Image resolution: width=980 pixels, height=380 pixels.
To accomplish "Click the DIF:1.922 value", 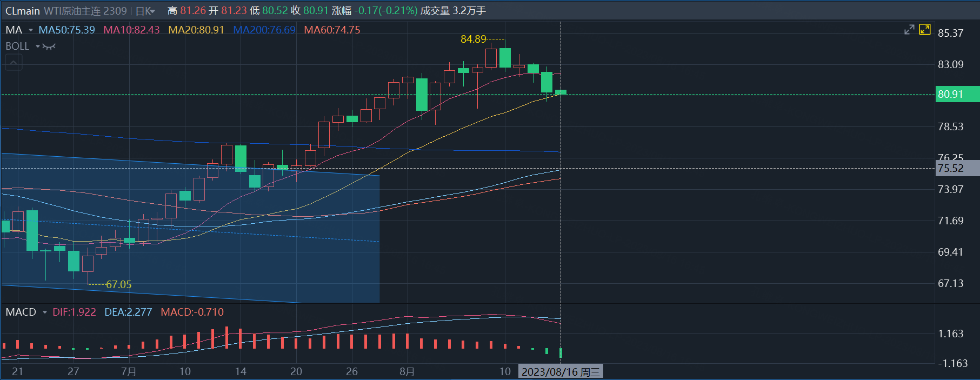I will tap(74, 312).
